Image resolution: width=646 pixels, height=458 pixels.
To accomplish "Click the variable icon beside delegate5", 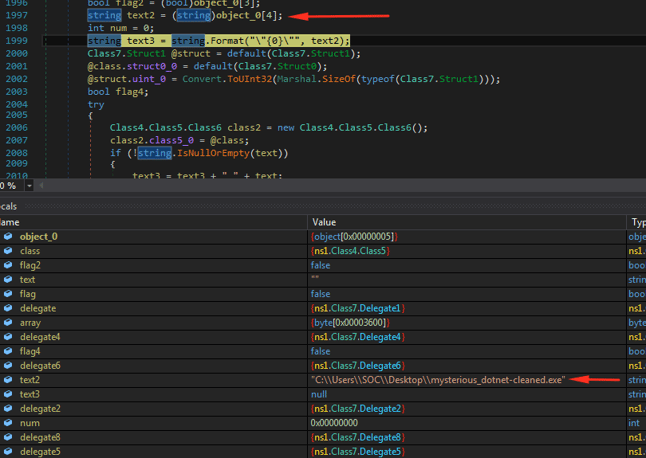I will pyautogui.click(x=8, y=451).
